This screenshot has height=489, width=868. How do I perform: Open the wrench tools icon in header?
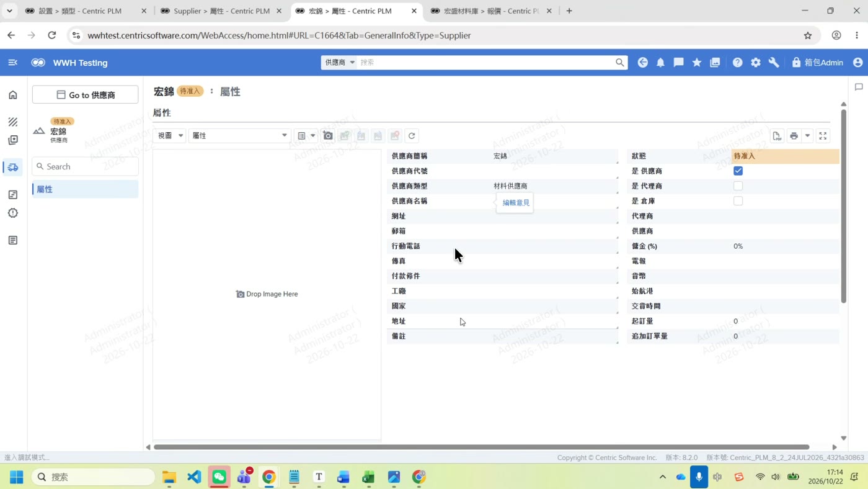(x=774, y=63)
